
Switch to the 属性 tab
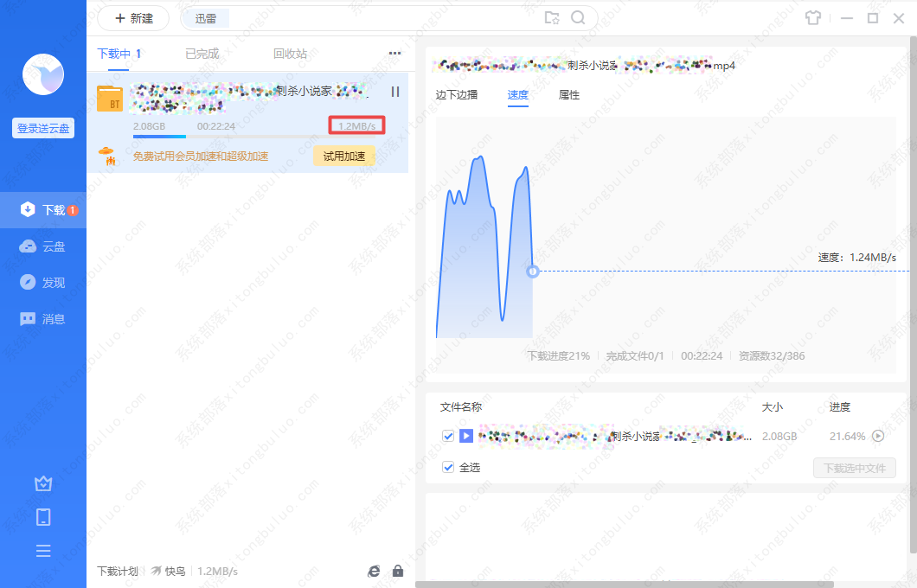(x=569, y=95)
